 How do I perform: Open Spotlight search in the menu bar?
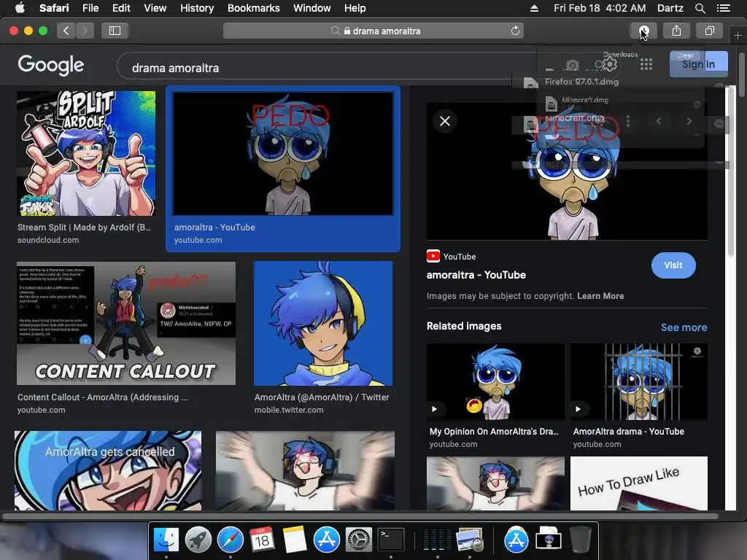pyautogui.click(x=700, y=8)
